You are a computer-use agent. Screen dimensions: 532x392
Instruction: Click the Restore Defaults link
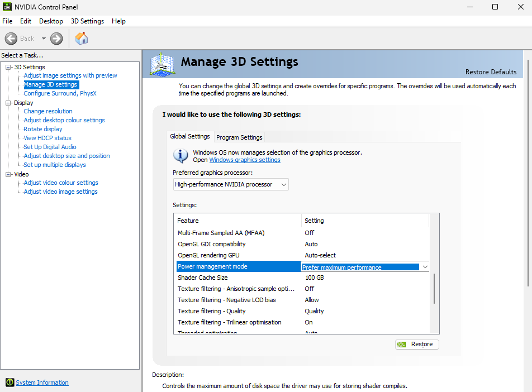click(x=491, y=72)
